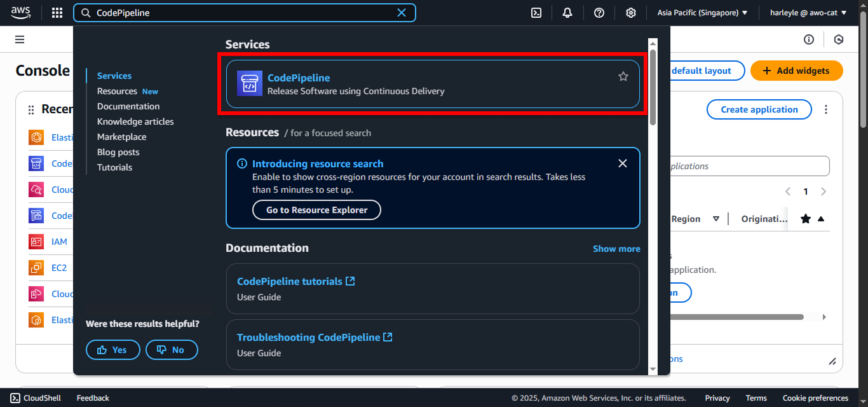Image resolution: width=868 pixels, height=407 pixels.
Task: Go to next applications page arrow
Action: [824, 191]
